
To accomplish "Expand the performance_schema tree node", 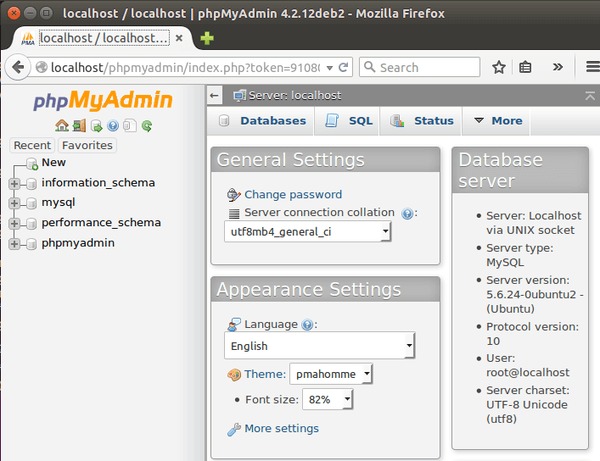I will [14, 223].
